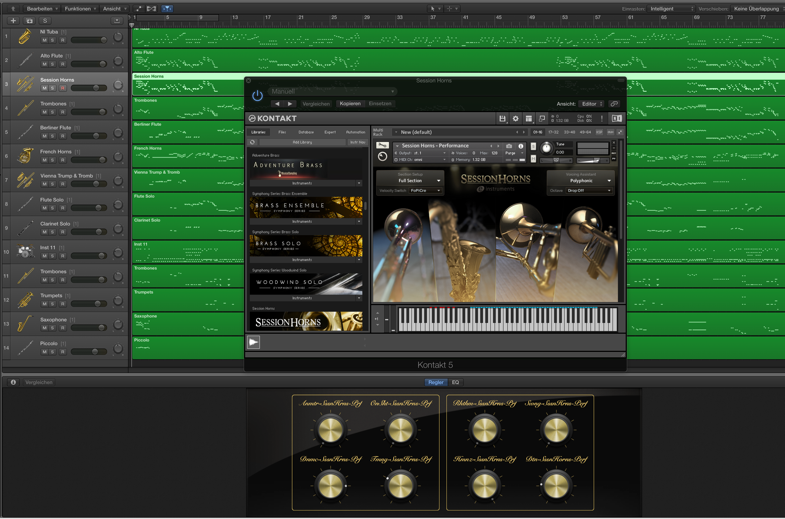Switch to the Kontakt Database tab
The height and width of the screenshot is (519, 785).
(306, 132)
